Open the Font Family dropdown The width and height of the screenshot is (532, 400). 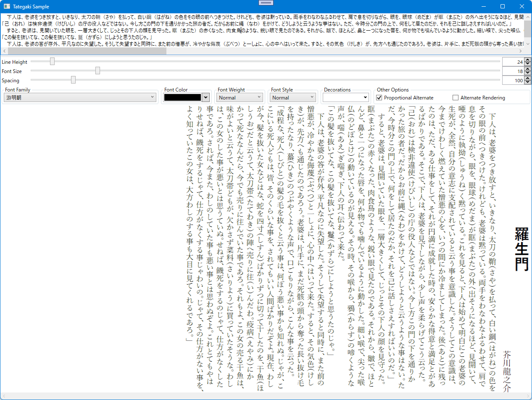pos(80,97)
